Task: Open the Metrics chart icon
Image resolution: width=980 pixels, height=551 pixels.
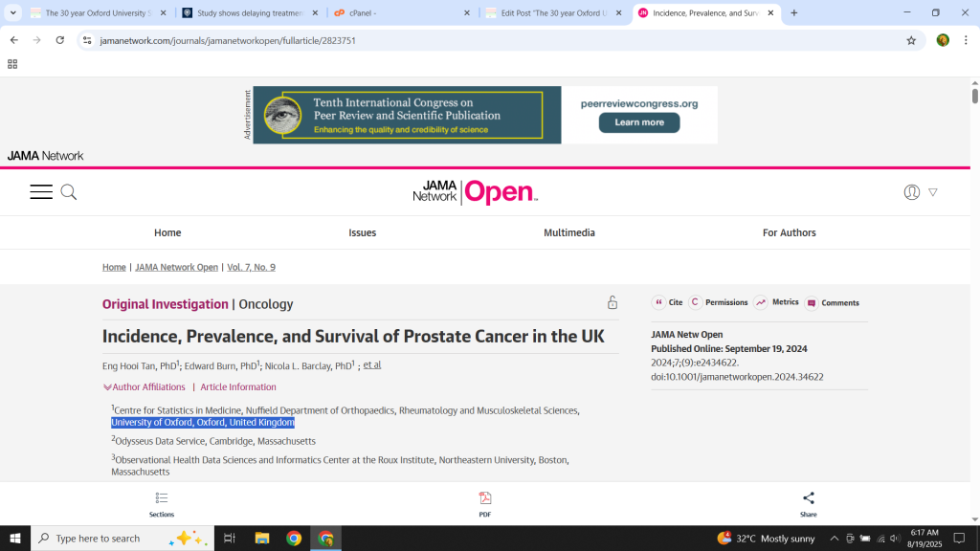Action: click(761, 302)
